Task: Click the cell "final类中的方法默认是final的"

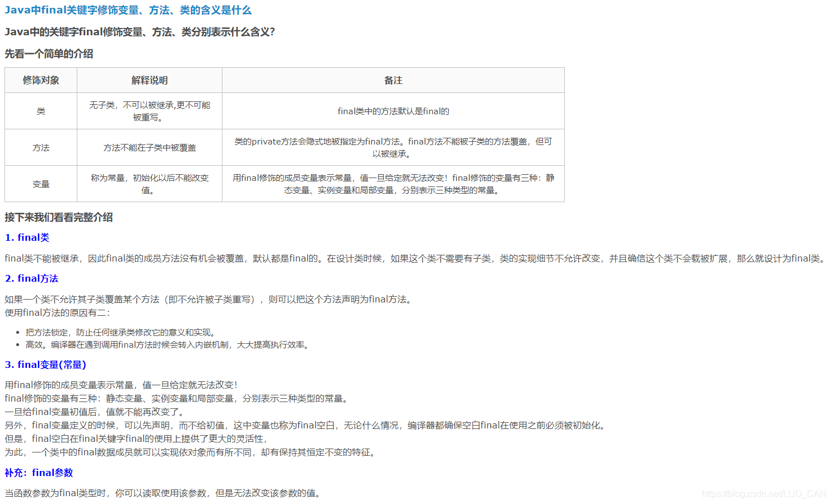Action: click(x=393, y=111)
